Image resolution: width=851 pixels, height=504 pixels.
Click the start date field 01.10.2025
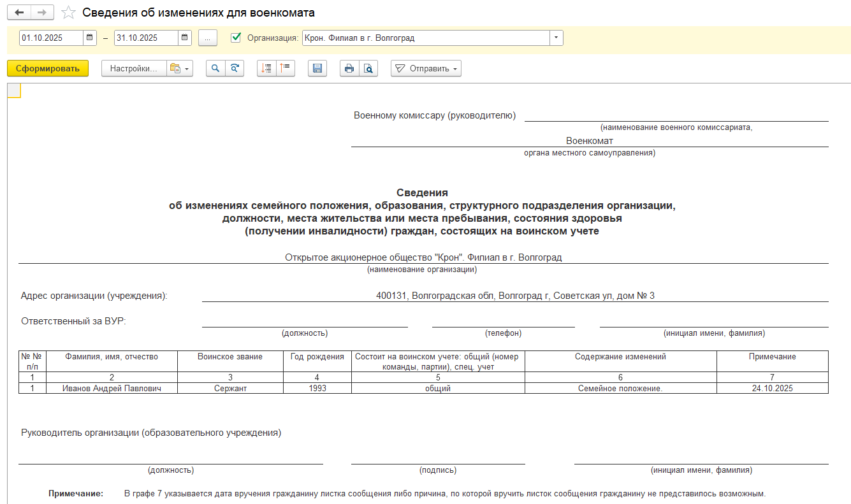(52, 38)
